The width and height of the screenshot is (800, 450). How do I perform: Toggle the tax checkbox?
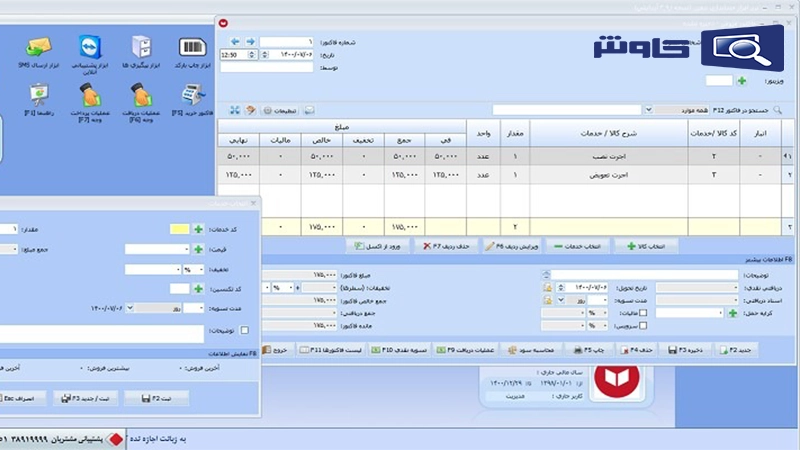pyautogui.click(x=643, y=313)
